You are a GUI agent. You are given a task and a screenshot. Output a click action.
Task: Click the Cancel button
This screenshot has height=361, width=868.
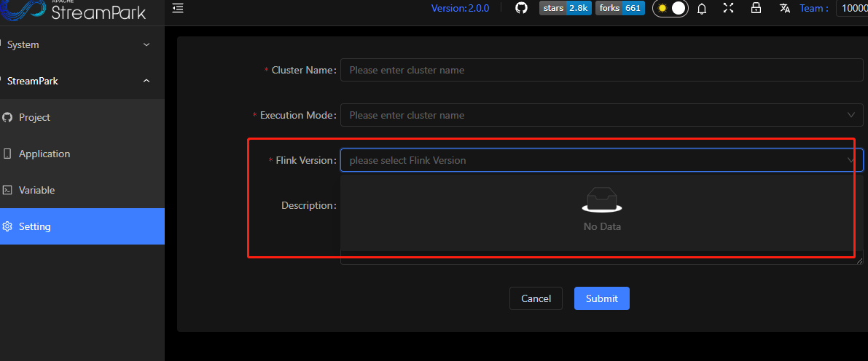click(x=536, y=298)
